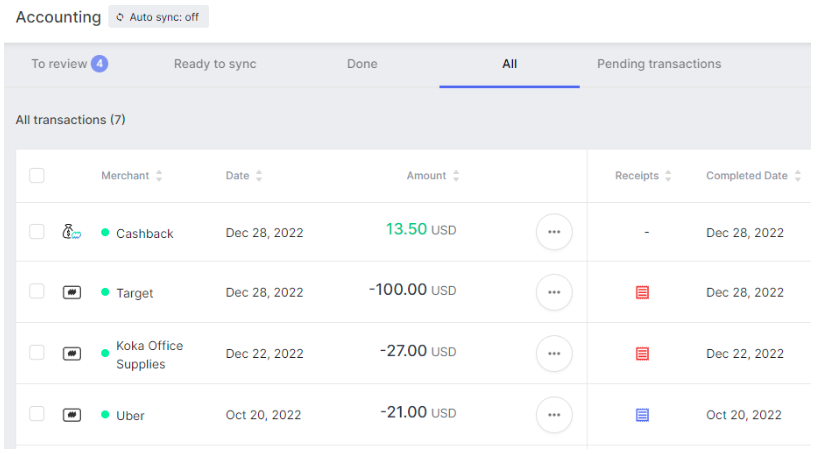The height and width of the screenshot is (454, 817).
Task: Click the blue receipt icon for Uber
Action: [643, 415]
